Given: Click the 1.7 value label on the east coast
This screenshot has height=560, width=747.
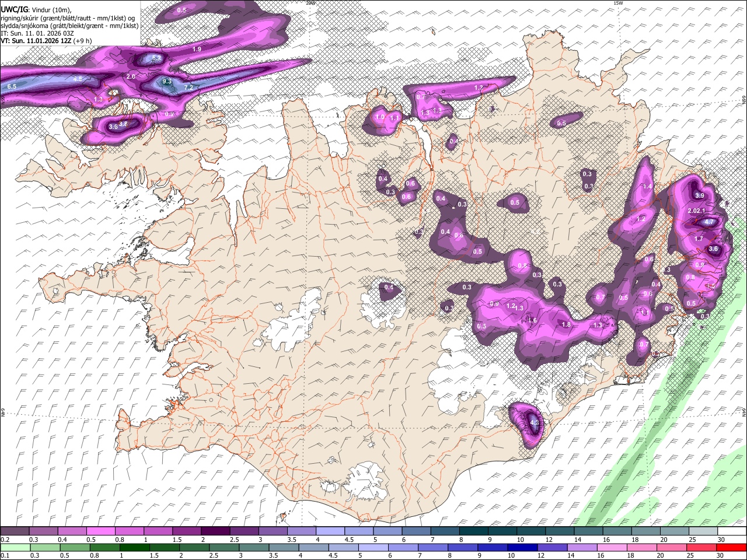Looking at the screenshot, I should point(699,239).
